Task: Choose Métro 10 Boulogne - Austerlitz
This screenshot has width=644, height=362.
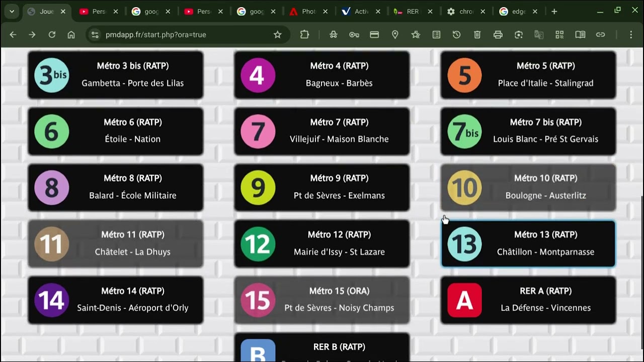Action: [x=528, y=188]
